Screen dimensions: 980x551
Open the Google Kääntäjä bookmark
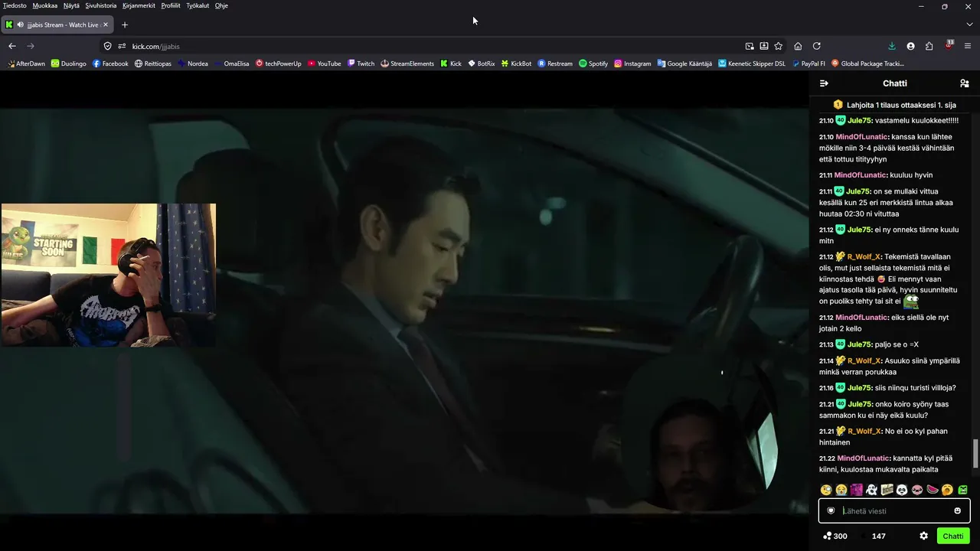[x=684, y=64]
